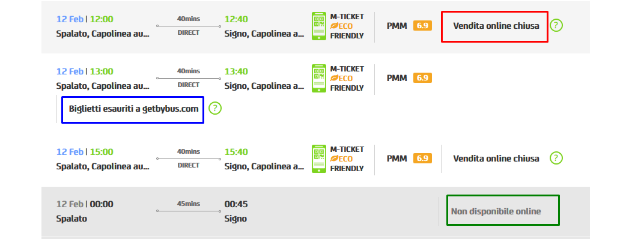Click the 6.9 rating badge on 12:00 row
This screenshot has height=239, width=644.
click(x=422, y=26)
